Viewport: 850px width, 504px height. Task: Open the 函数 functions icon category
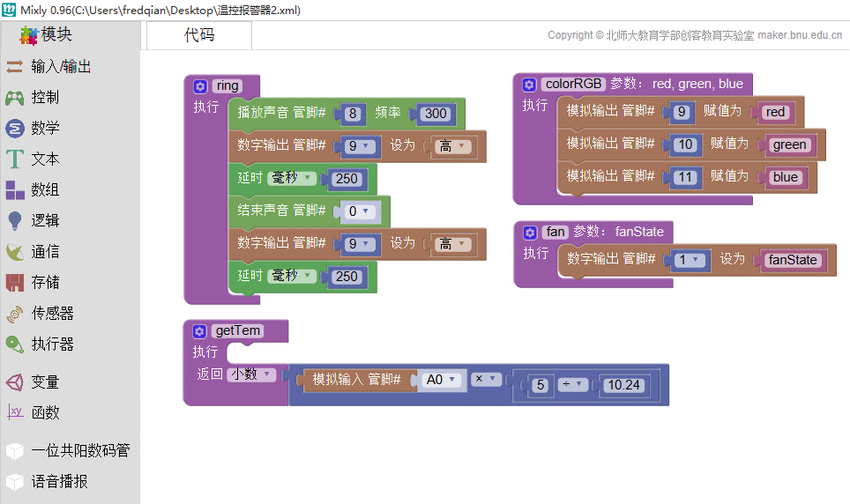pos(15,413)
